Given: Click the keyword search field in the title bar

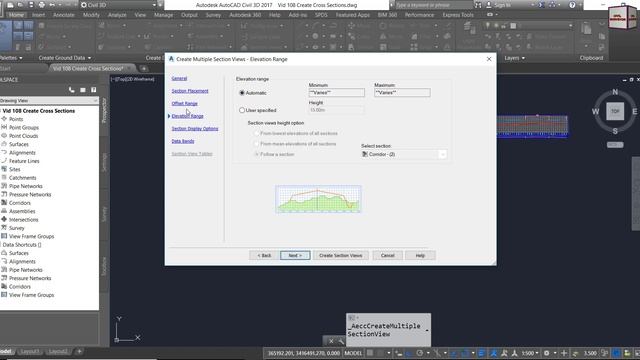Looking at the screenshot, I should pos(433,5).
